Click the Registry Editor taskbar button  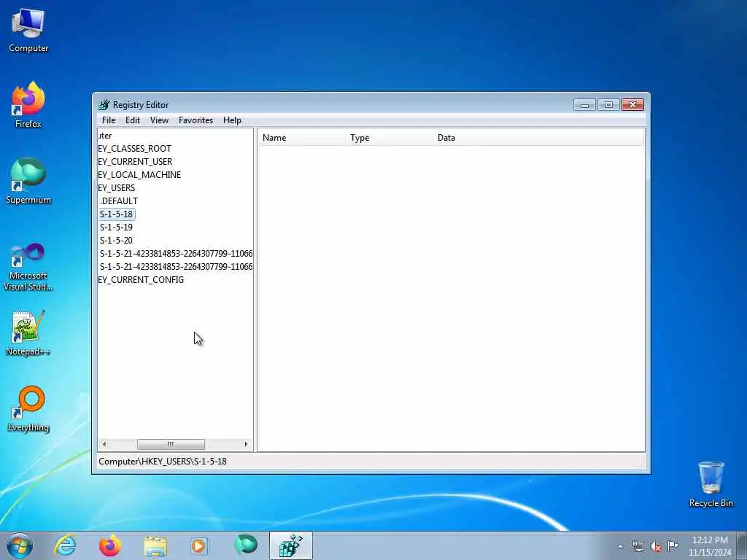pyautogui.click(x=290, y=545)
